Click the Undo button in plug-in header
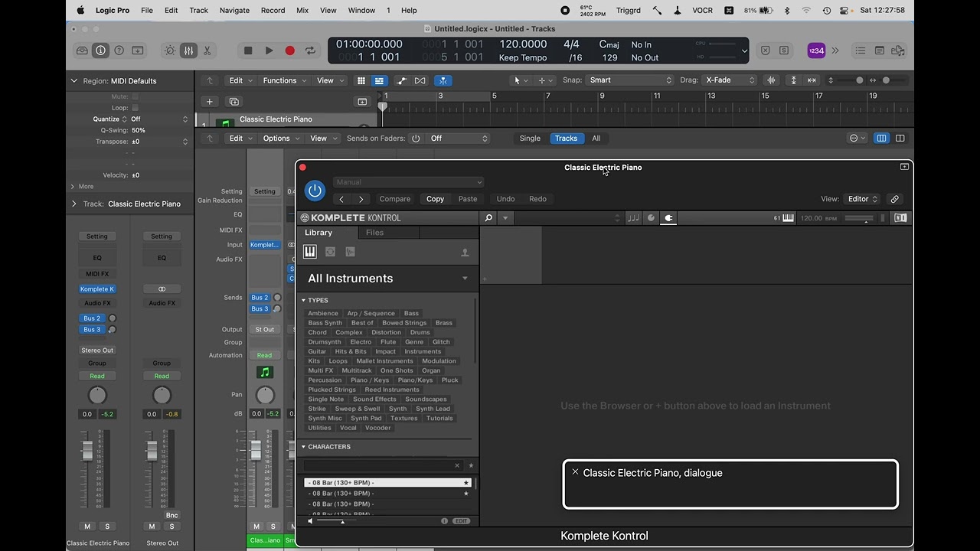This screenshot has height=551, width=980. (x=505, y=199)
